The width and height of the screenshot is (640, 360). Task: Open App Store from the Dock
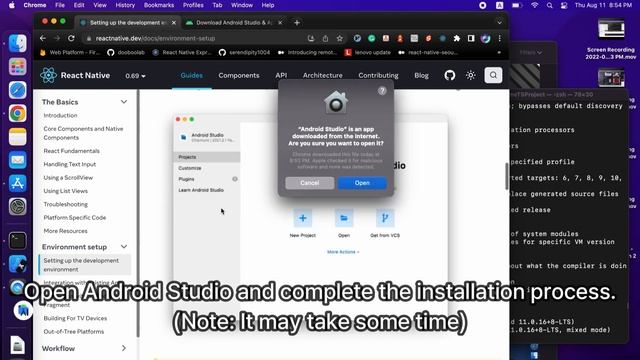18,183
